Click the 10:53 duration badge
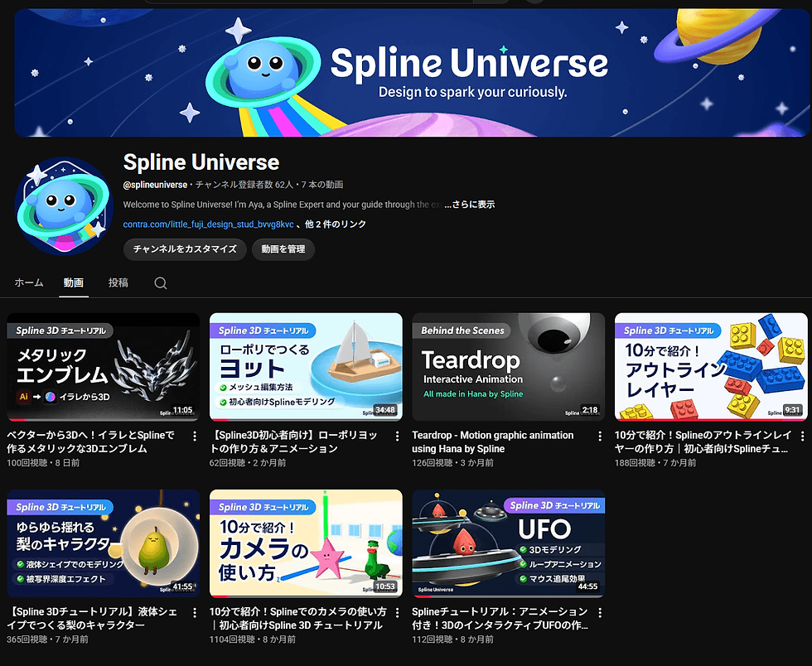Viewport: 812px width, 666px height. pos(385,586)
